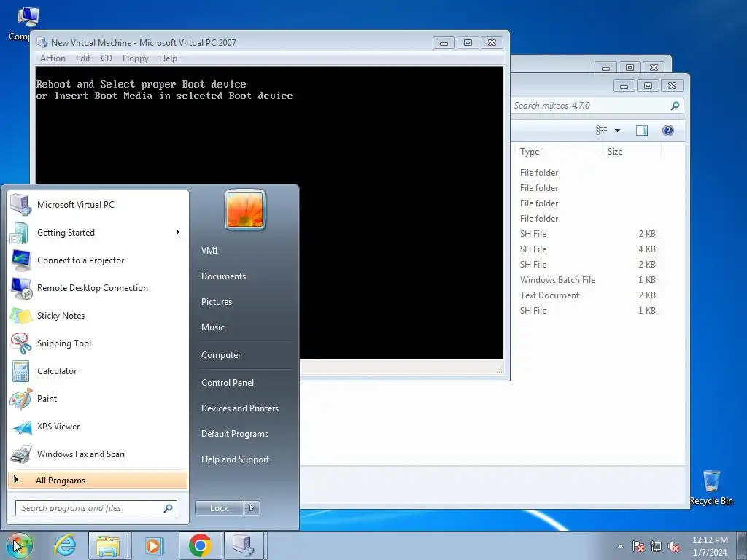
Task: Click the Start orb button
Action: (20, 545)
